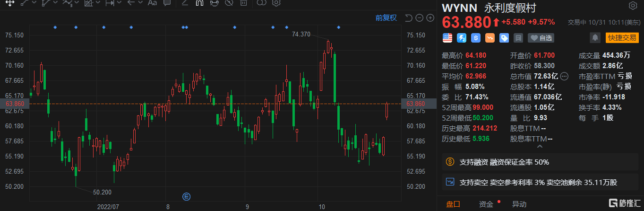Select the pitchfork channel drawing tool
644x211 pixels.
pyautogui.click(x=46, y=3)
